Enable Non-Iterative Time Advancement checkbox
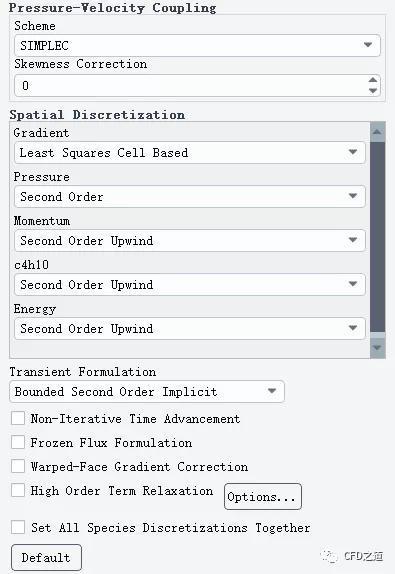The image size is (395, 574). (18, 418)
